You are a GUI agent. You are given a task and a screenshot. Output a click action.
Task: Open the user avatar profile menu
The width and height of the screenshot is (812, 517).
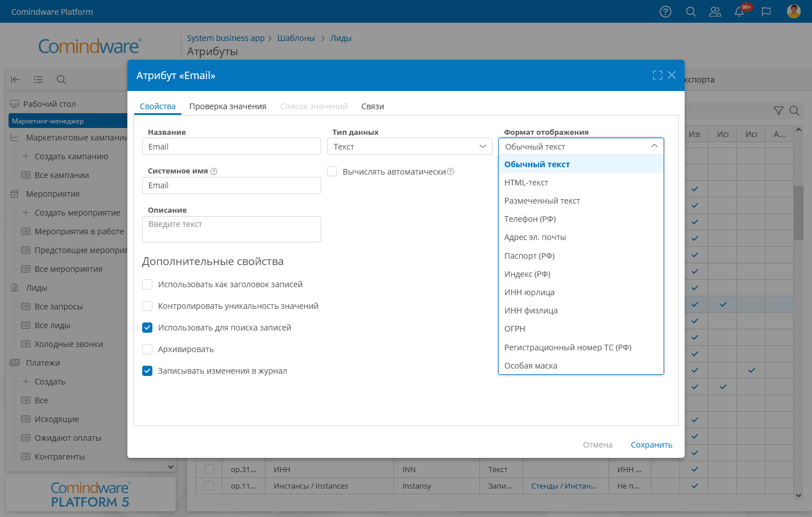(793, 11)
